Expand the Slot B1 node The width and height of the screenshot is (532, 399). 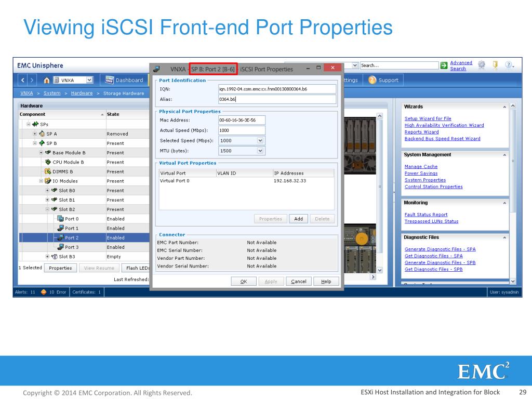tap(47, 200)
